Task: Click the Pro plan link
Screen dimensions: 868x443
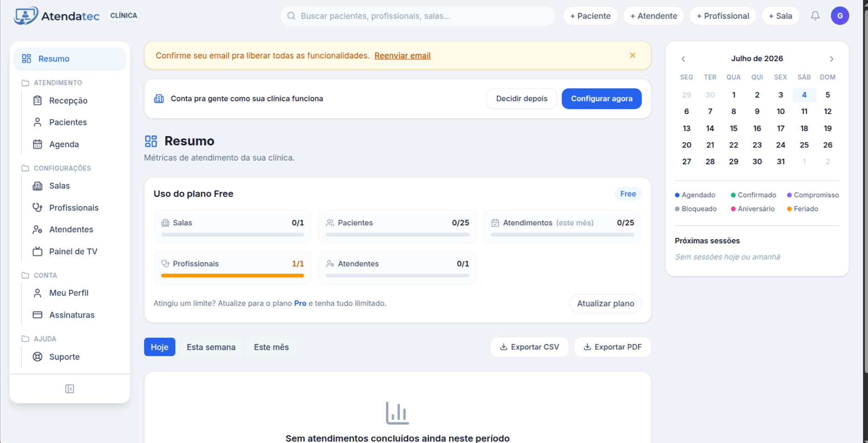Action: pos(300,303)
